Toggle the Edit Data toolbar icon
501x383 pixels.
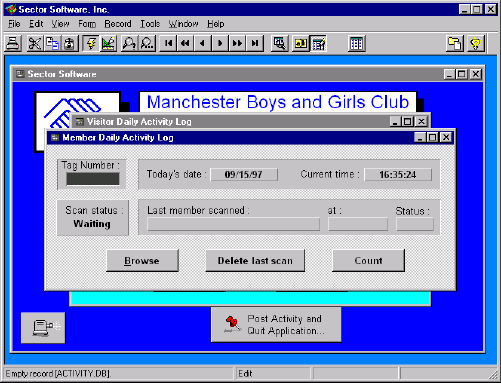point(318,43)
